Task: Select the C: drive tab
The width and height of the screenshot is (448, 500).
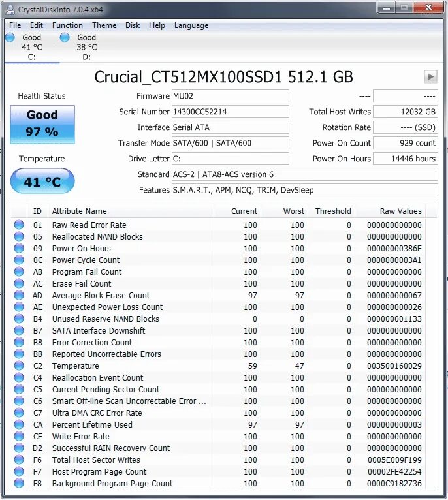Action: (32, 47)
